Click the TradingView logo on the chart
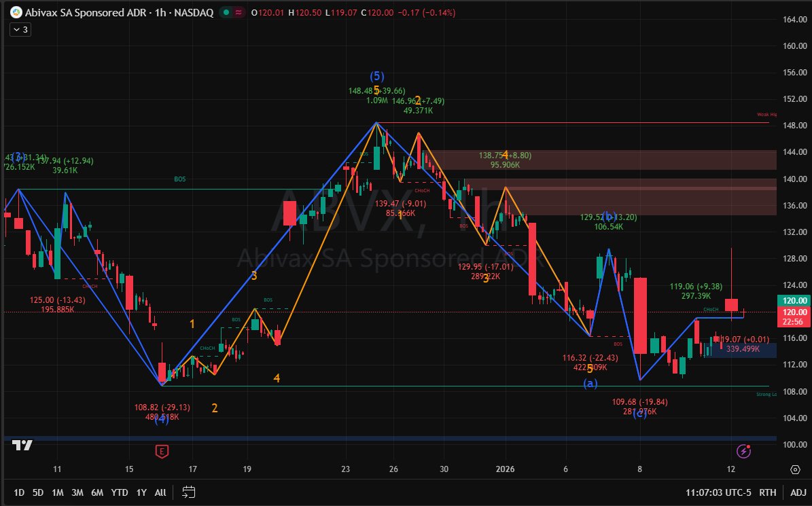812x506 pixels. point(23,446)
